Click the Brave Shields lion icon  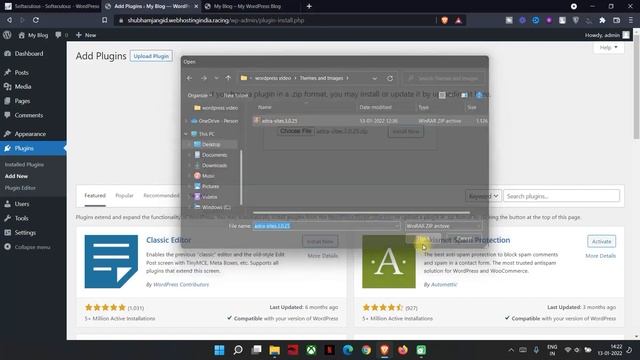444,20
